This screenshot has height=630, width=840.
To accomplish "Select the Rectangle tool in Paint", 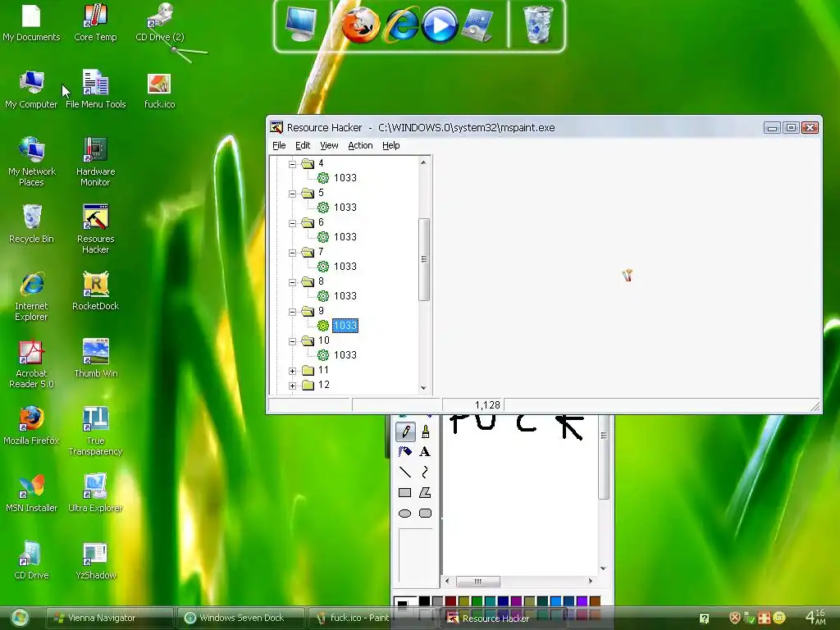I will point(405,492).
